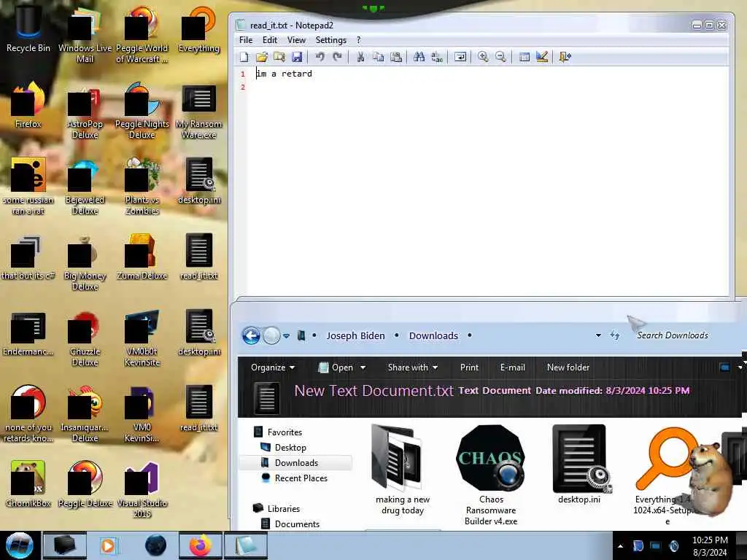
Task: Open the Edit menu in Notepad2
Action: (270, 40)
